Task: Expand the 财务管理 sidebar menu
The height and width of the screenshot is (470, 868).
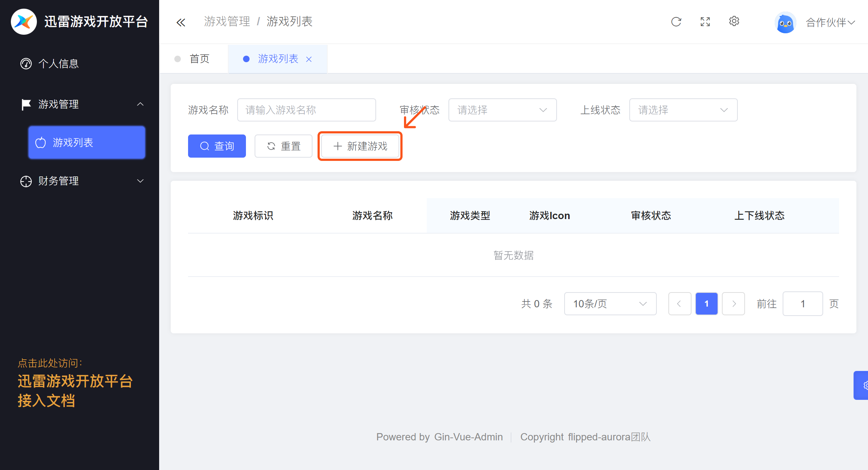Action: 80,181
